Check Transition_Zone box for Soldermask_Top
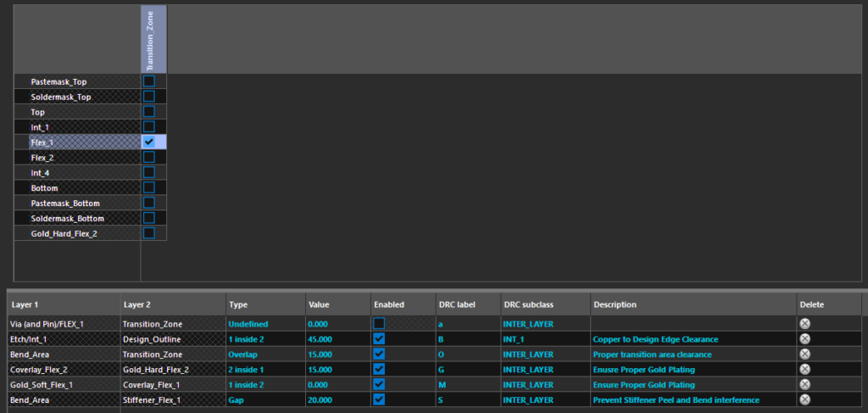The width and height of the screenshot is (868, 413). point(149,97)
